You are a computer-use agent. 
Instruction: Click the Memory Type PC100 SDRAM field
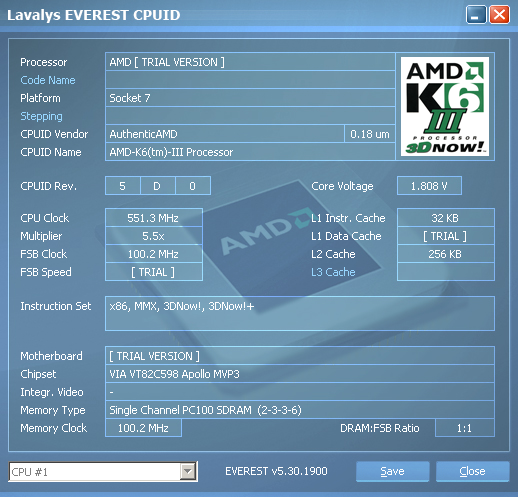pos(300,410)
